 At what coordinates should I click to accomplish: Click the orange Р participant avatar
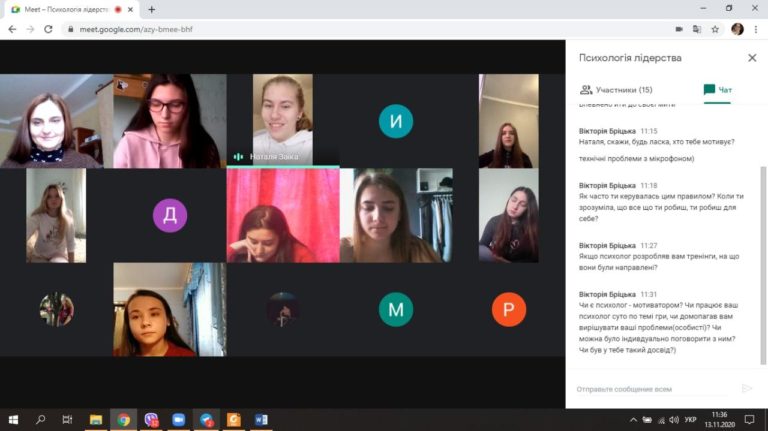tap(508, 309)
